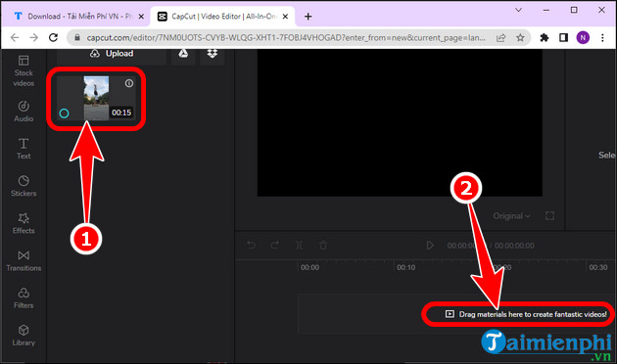
Task: Open the Effects sidebar panel
Action: pos(24,223)
